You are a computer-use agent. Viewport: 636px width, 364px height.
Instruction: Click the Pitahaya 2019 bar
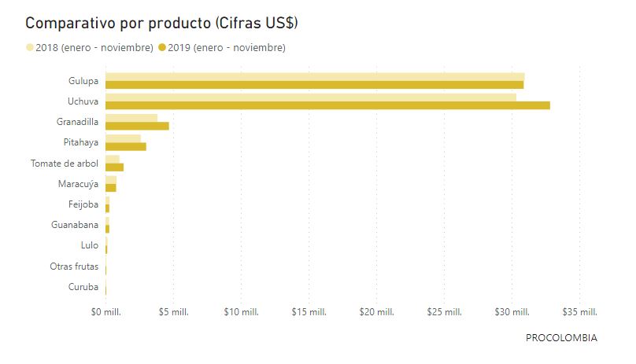click(126, 146)
